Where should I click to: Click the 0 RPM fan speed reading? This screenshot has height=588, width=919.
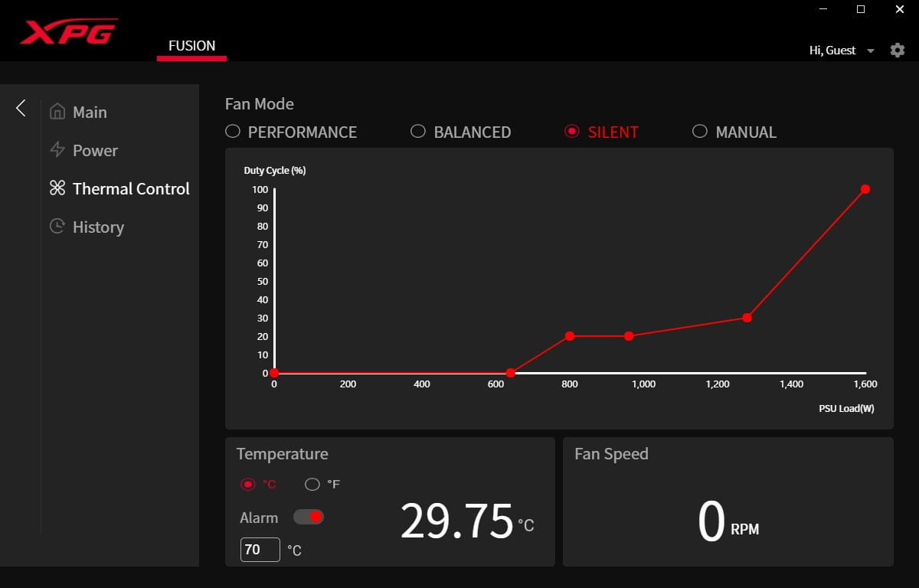pos(728,521)
